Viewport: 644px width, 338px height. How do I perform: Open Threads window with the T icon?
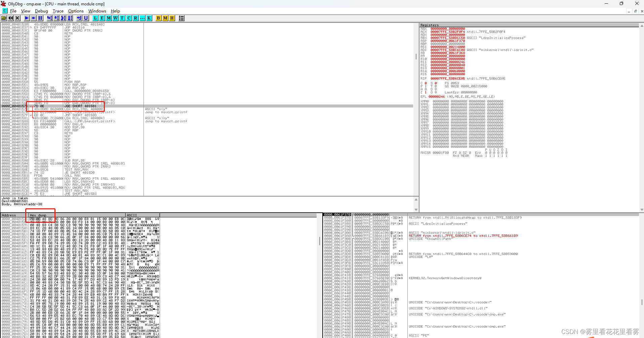(122, 18)
